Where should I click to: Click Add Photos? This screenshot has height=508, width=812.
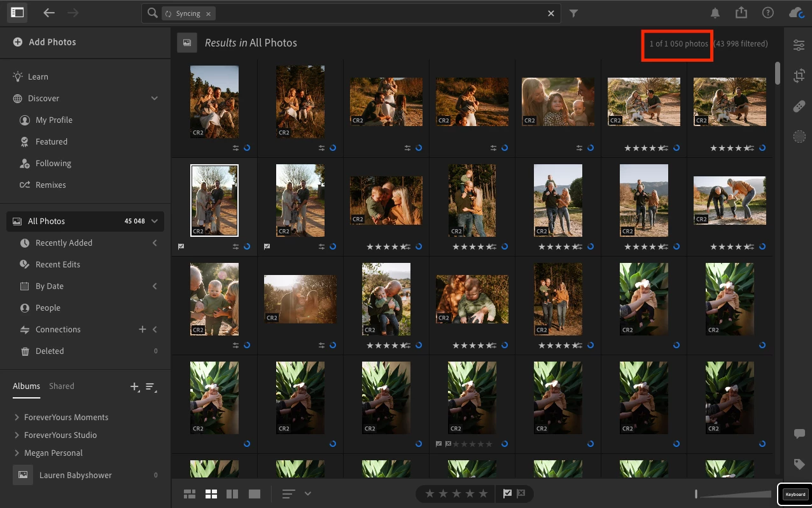[44, 42]
